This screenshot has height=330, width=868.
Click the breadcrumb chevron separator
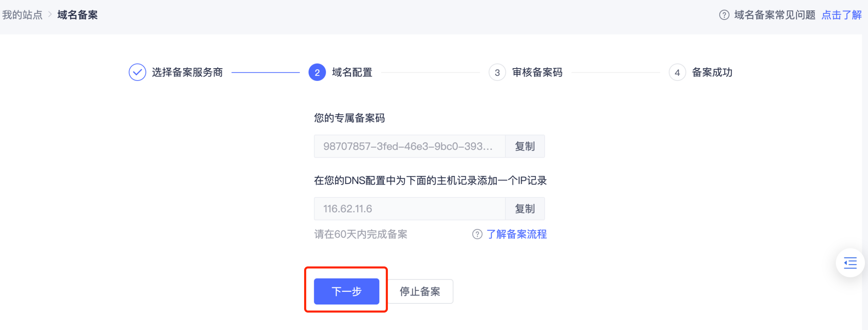point(50,14)
